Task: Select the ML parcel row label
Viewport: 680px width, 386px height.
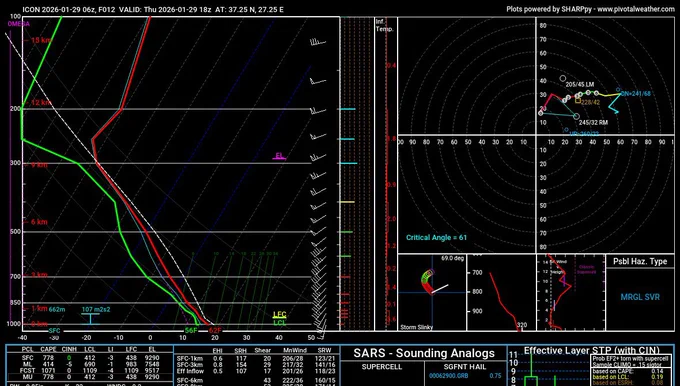Action: tap(28, 364)
